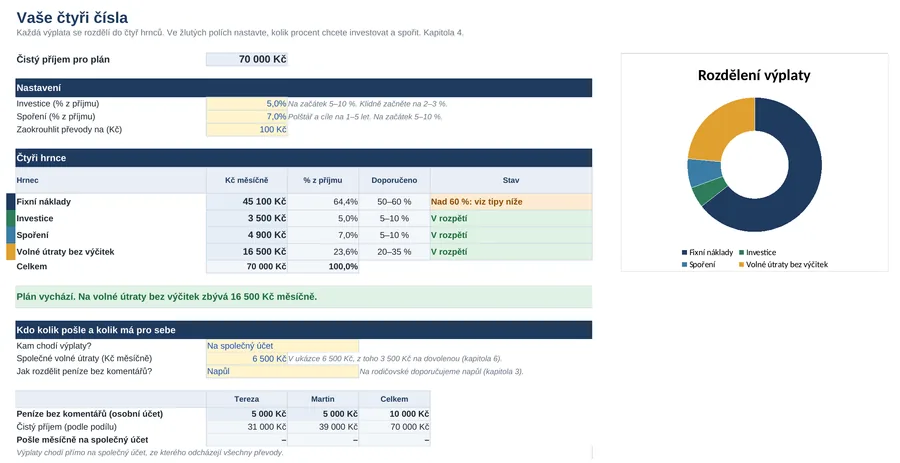Select Martin's income cell 39 000 Kč
The image size is (900, 463).
(323, 427)
